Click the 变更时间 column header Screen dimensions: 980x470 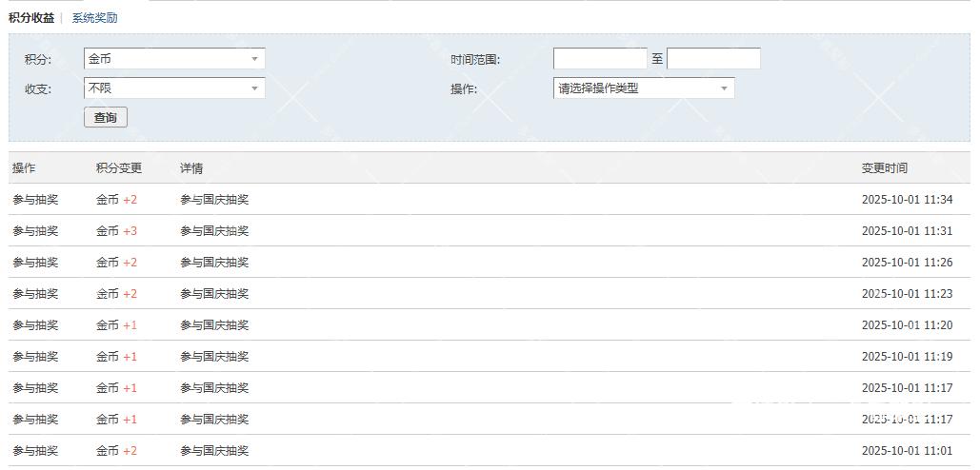tap(885, 168)
